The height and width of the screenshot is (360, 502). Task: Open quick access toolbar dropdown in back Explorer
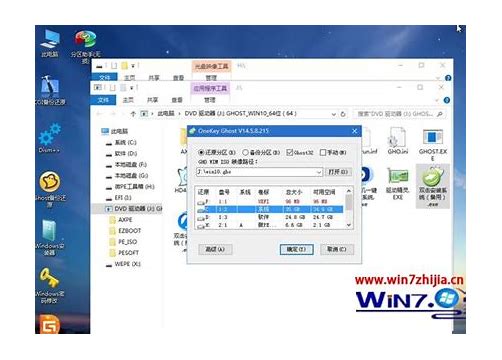coord(133,66)
